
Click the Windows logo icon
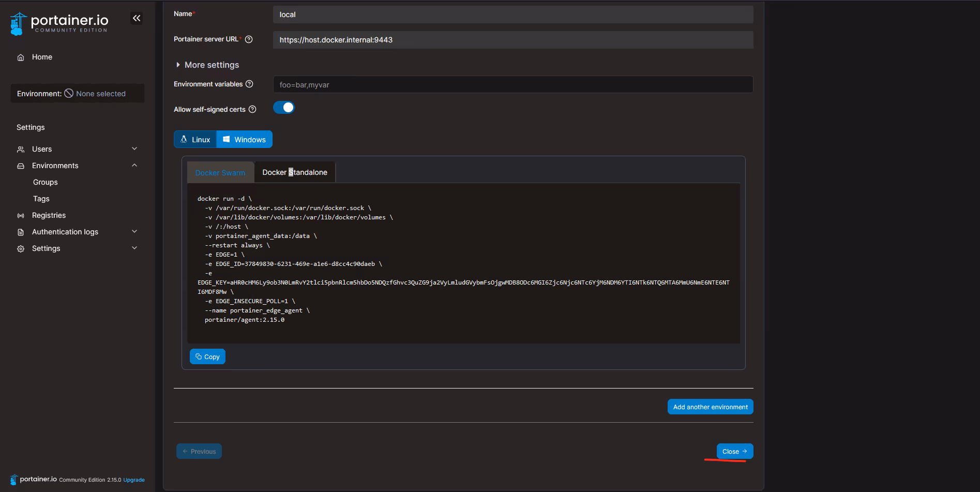[x=226, y=139]
